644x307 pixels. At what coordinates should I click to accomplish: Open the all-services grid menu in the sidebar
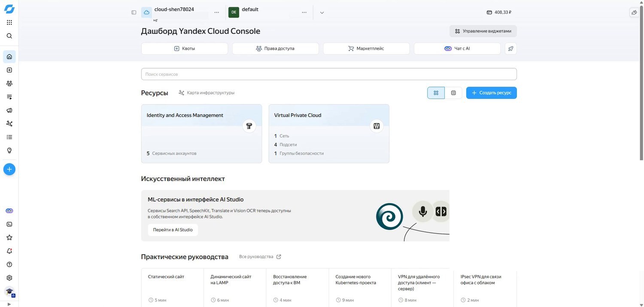click(9, 22)
